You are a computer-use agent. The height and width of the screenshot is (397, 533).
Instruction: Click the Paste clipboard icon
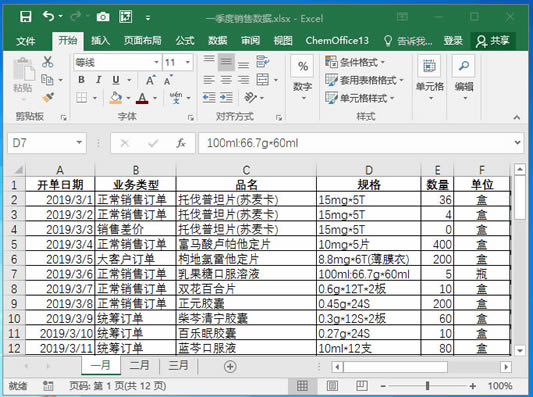(24, 70)
